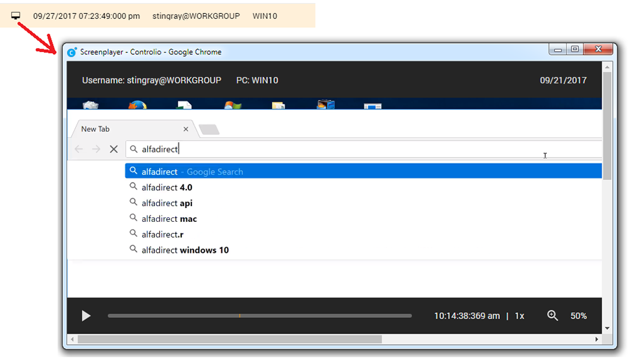Change the 1x playback speed

point(520,316)
